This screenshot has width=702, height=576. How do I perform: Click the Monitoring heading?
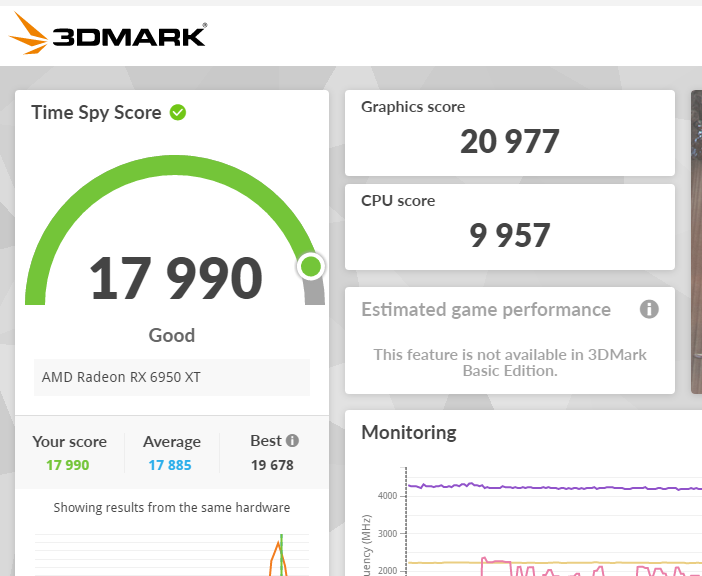click(x=409, y=432)
